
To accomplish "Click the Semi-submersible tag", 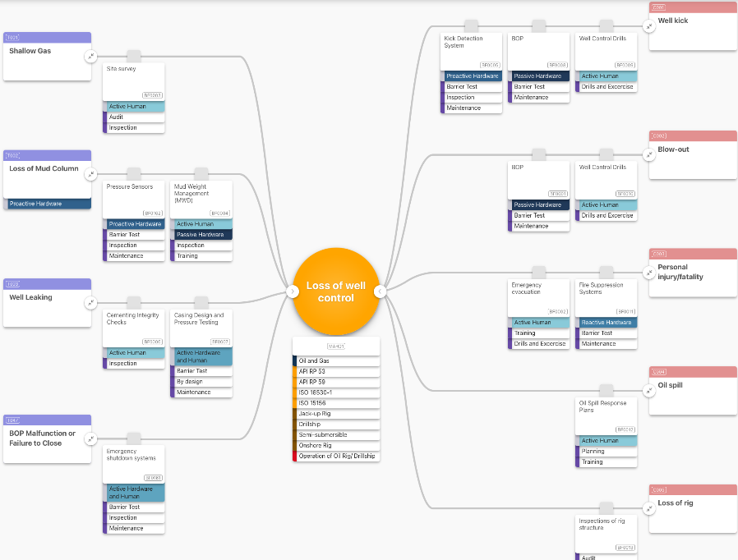I will pos(336,435).
